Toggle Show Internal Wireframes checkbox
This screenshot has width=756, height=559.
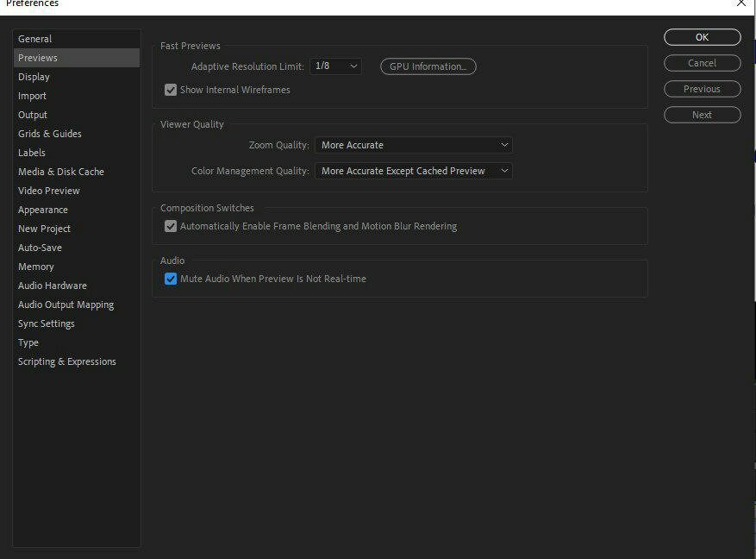pyautogui.click(x=171, y=90)
